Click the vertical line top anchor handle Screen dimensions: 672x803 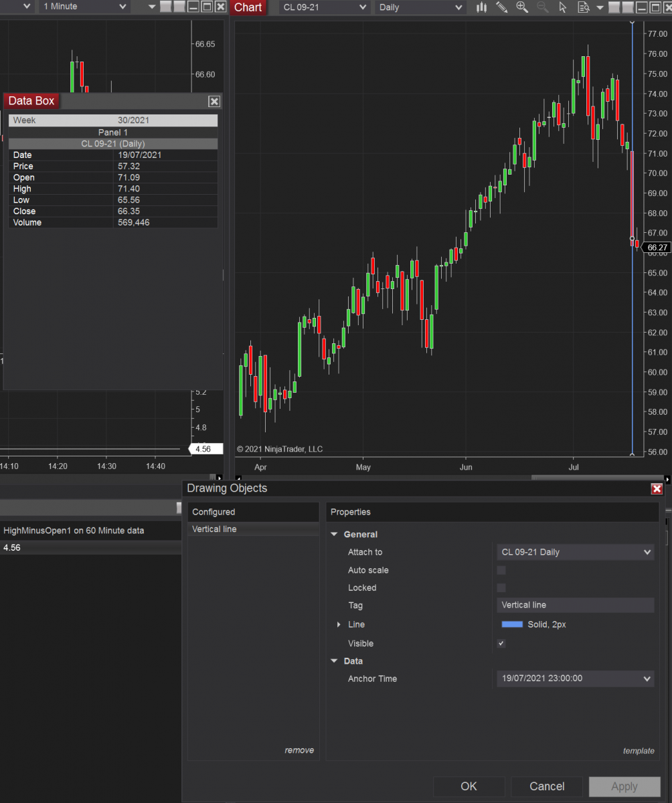tap(633, 21)
